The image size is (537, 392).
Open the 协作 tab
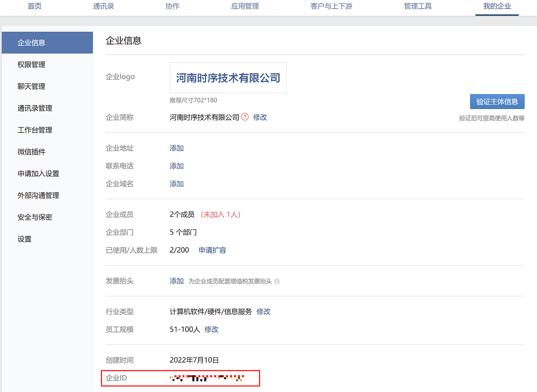(172, 6)
